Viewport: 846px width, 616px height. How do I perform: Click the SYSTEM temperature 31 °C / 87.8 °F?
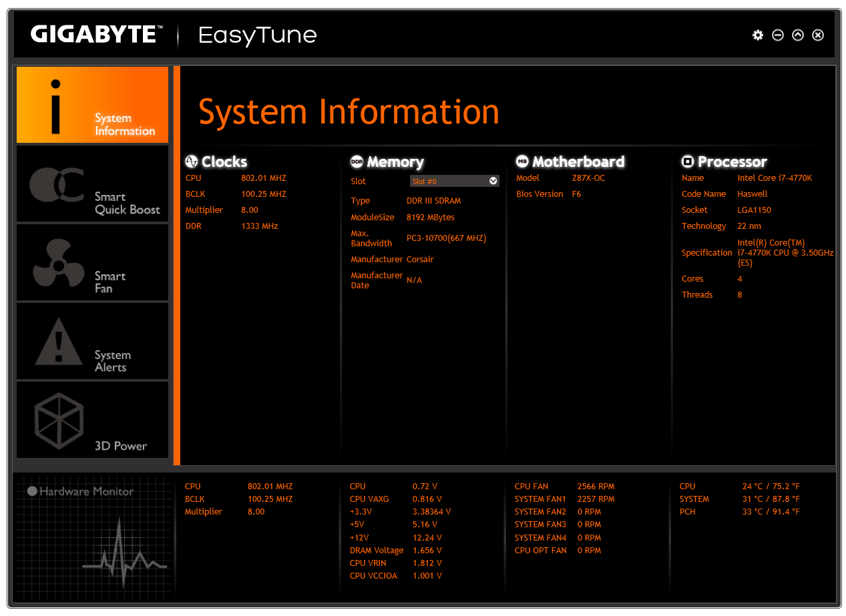coord(771,499)
